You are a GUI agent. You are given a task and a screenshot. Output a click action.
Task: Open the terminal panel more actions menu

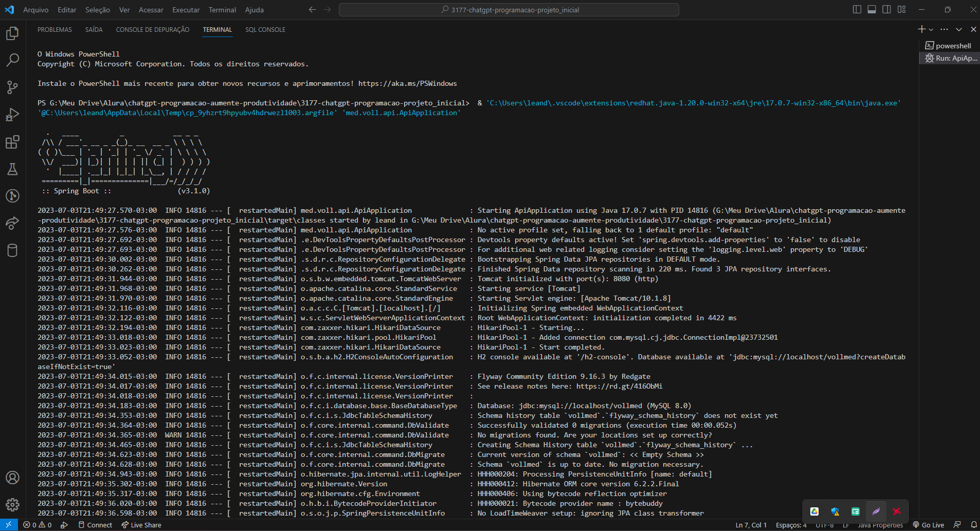pos(944,29)
